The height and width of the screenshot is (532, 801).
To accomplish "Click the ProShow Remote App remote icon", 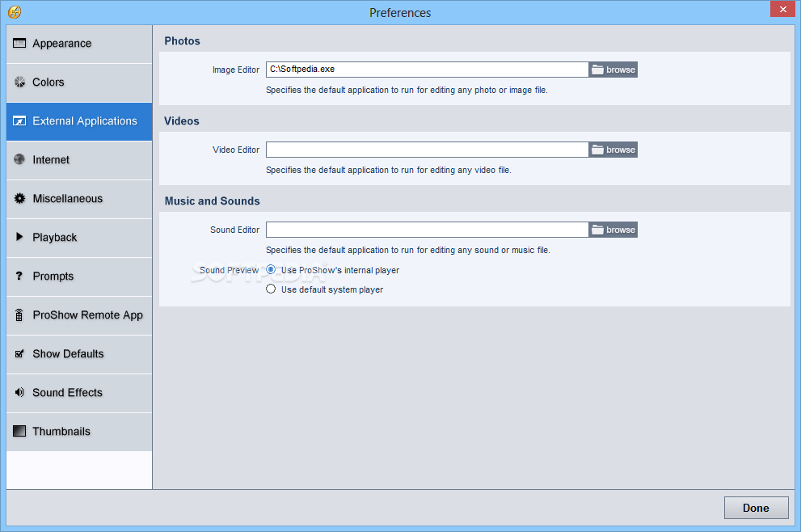I will click(19, 315).
